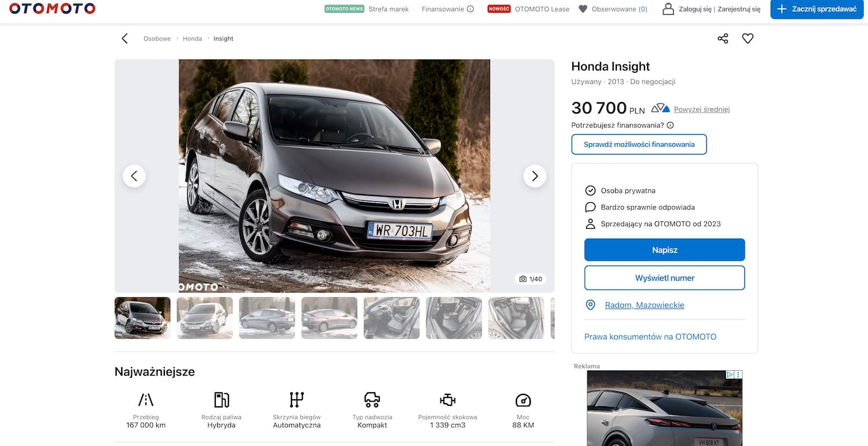The image size is (868, 446).
Task: Click the NOWOŚĆ badge
Action: click(499, 9)
